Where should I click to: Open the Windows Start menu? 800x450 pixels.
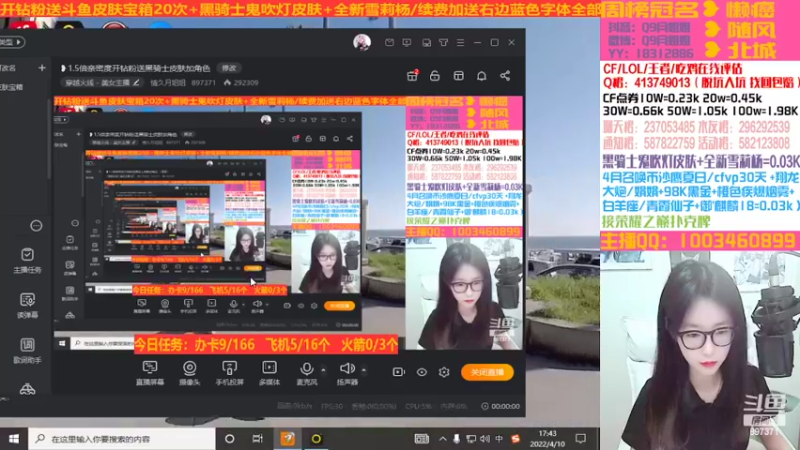(x=14, y=439)
